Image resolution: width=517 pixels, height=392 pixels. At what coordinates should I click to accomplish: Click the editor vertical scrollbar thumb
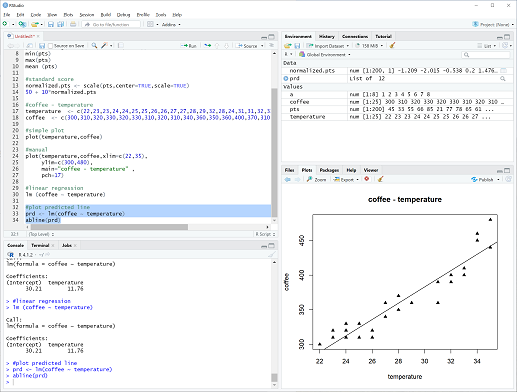(x=274, y=152)
